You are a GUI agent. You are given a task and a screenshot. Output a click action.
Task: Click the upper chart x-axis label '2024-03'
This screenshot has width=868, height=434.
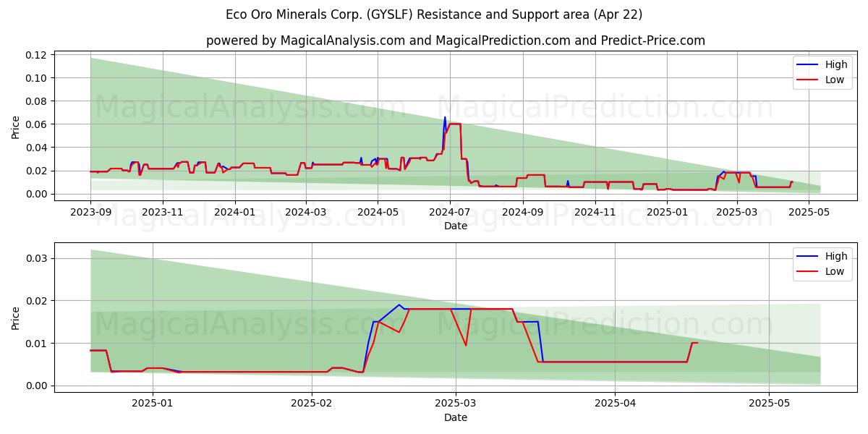(305, 212)
